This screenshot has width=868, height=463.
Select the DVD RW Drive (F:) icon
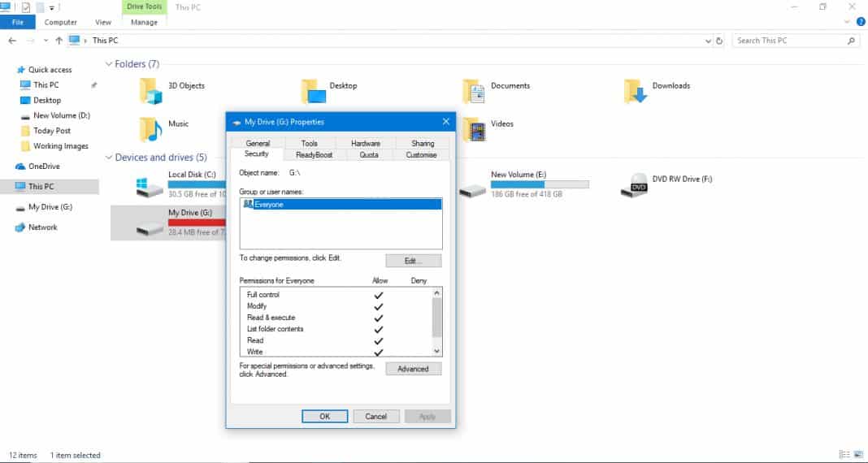[634, 185]
